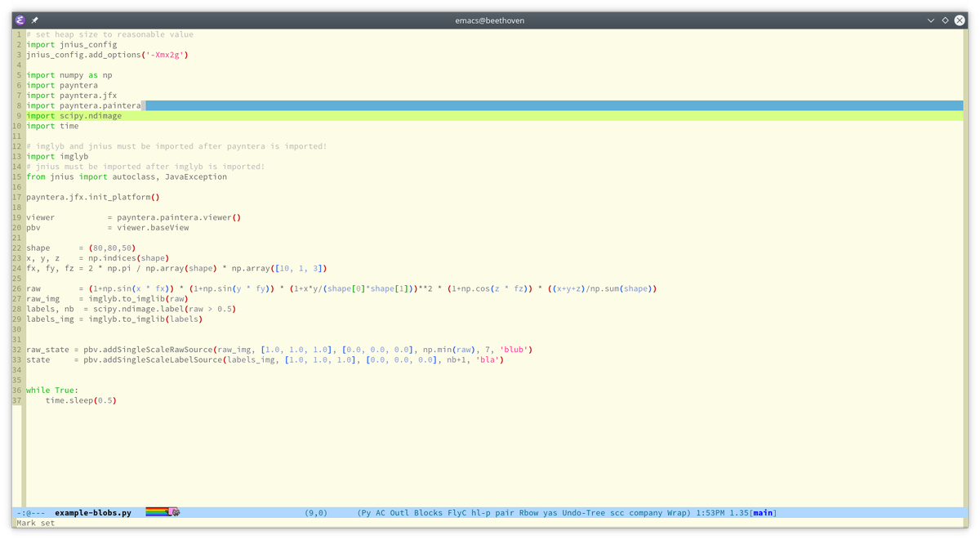
Task: Click the import jnius_config line
Action: point(72,45)
